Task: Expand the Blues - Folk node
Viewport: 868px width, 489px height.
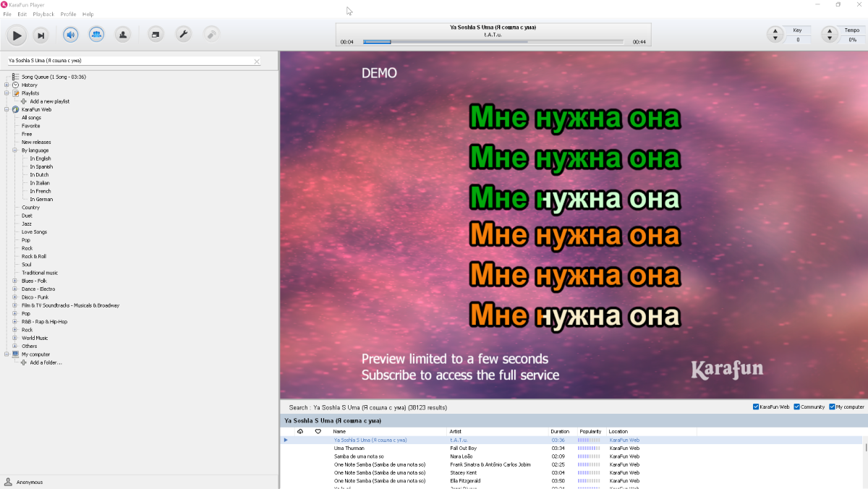Action: click(x=15, y=281)
